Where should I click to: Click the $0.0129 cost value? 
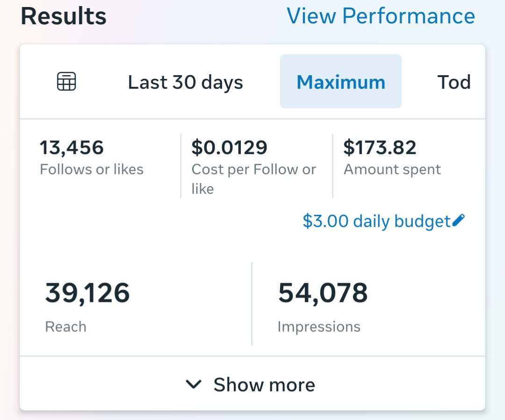[229, 148]
